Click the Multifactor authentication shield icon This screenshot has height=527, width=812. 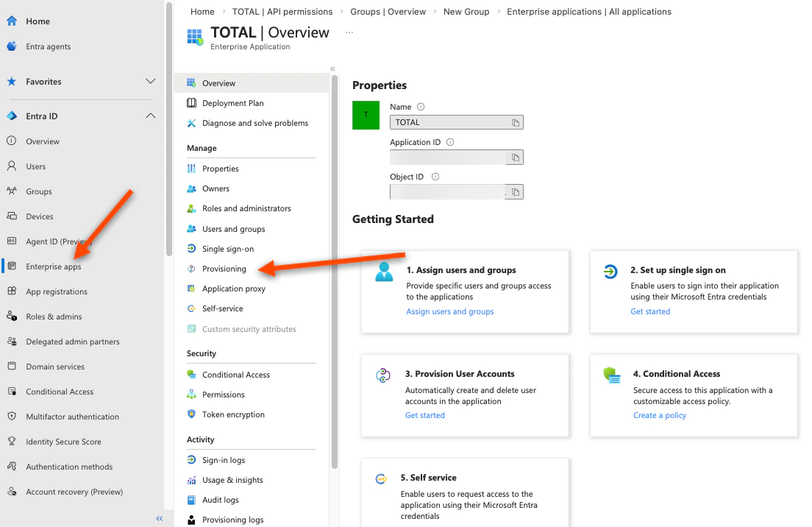[12, 416]
